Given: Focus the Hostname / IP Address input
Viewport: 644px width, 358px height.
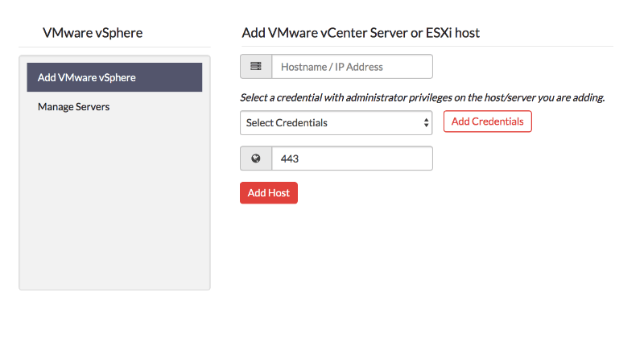Looking at the screenshot, I should tap(352, 67).
